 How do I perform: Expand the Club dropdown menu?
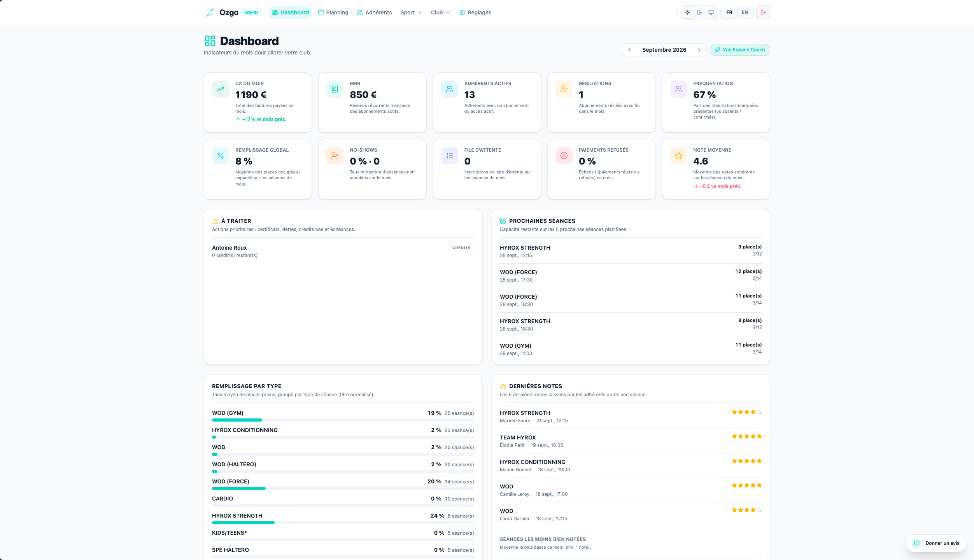click(x=440, y=12)
